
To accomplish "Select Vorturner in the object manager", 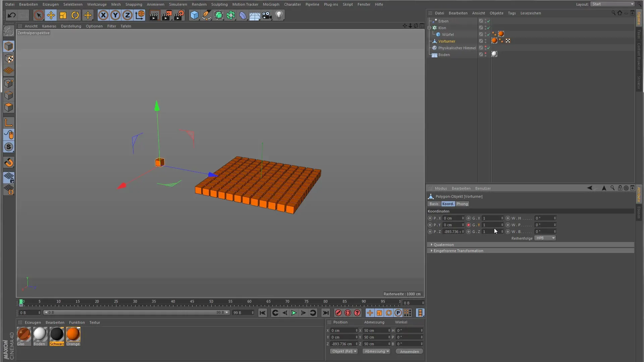I will click(x=447, y=41).
